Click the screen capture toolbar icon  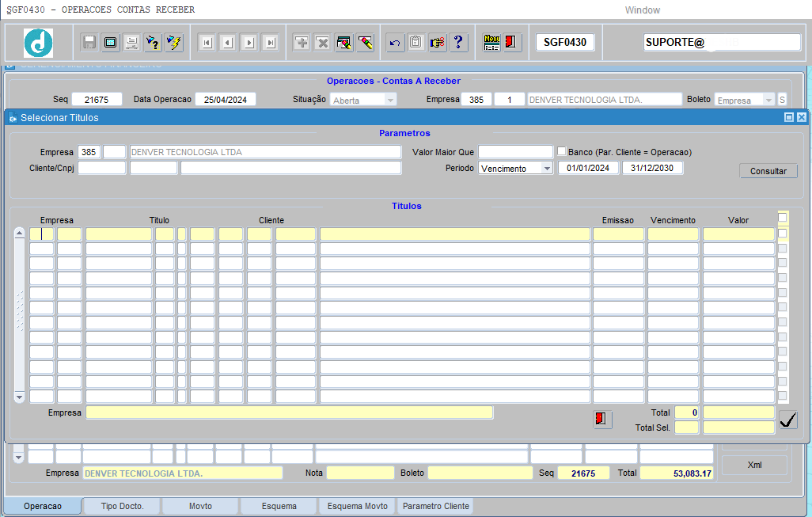pos(110,42)
